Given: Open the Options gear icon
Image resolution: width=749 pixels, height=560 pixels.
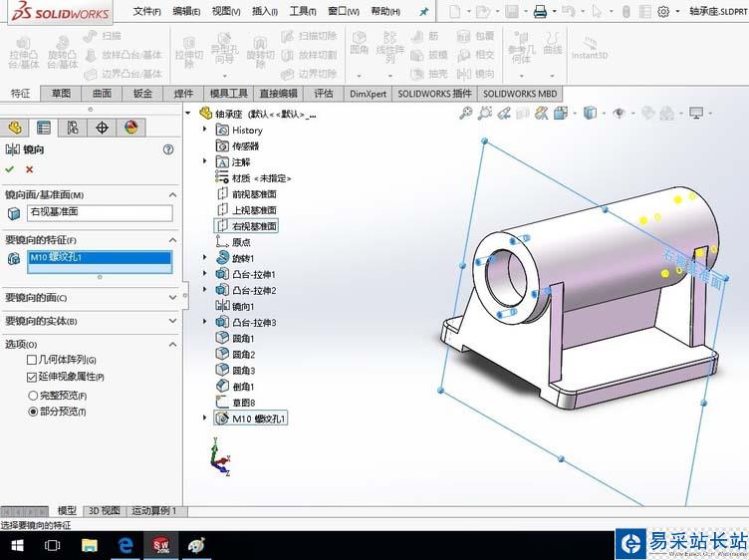Looking at the screenshot, I should click(x=663, y=11).
